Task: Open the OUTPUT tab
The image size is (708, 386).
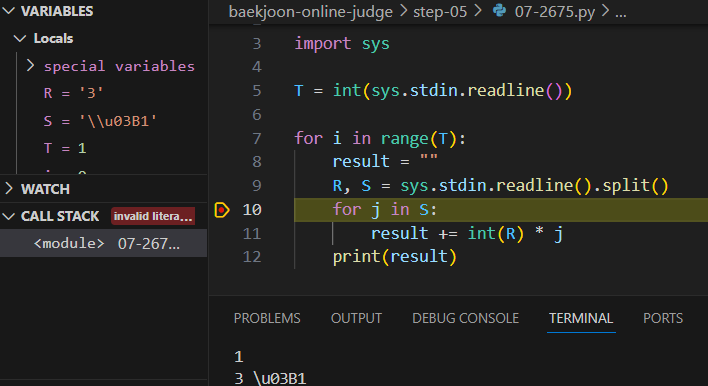Action: (356, 318)
